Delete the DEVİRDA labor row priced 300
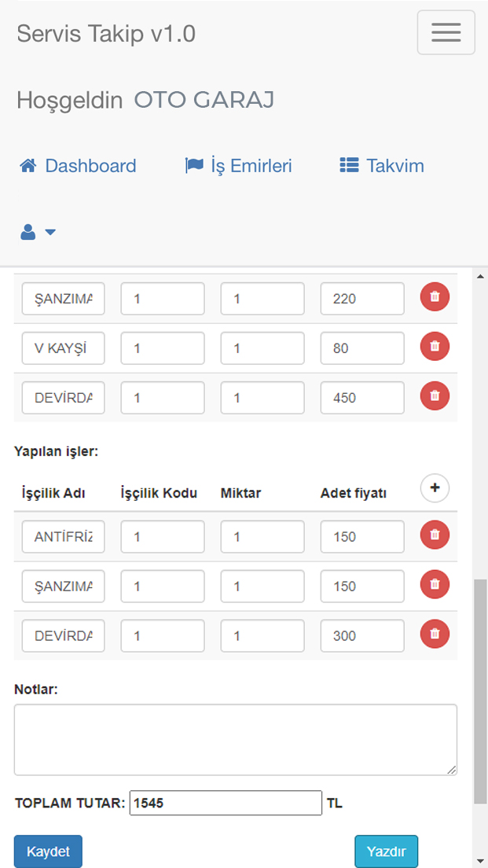The image size is (488, 868). coord(435,634)
